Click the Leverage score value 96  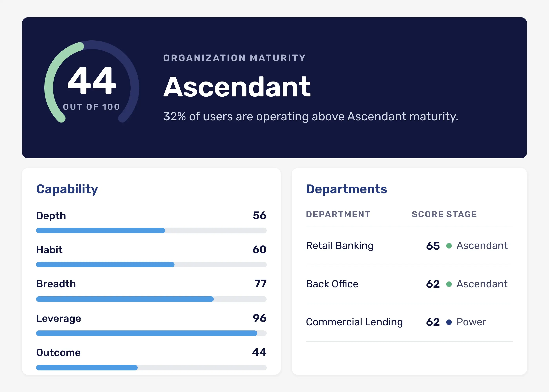pos(260,318)
